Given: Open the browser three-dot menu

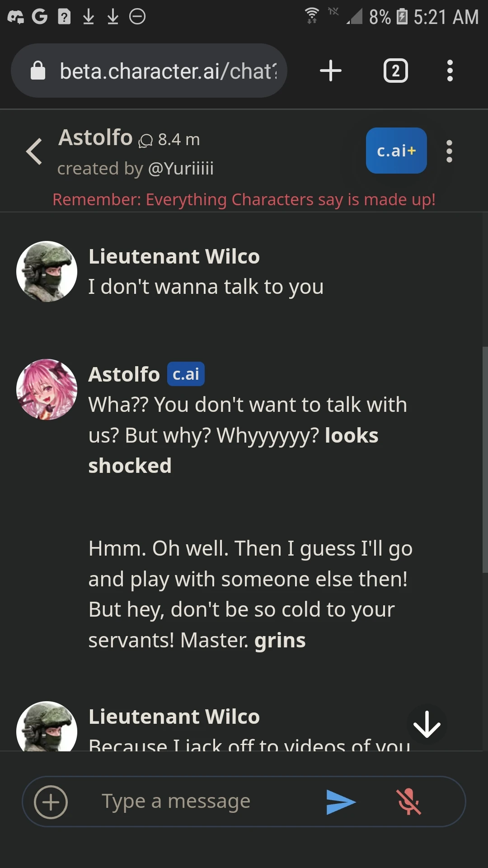Looking at the screenshot, I should (x=450, y=71).
